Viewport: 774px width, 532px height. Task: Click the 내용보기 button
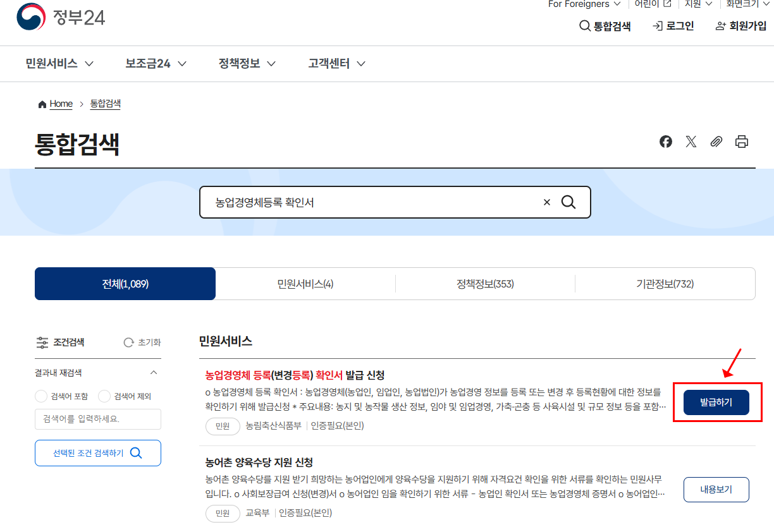point(716,489)
